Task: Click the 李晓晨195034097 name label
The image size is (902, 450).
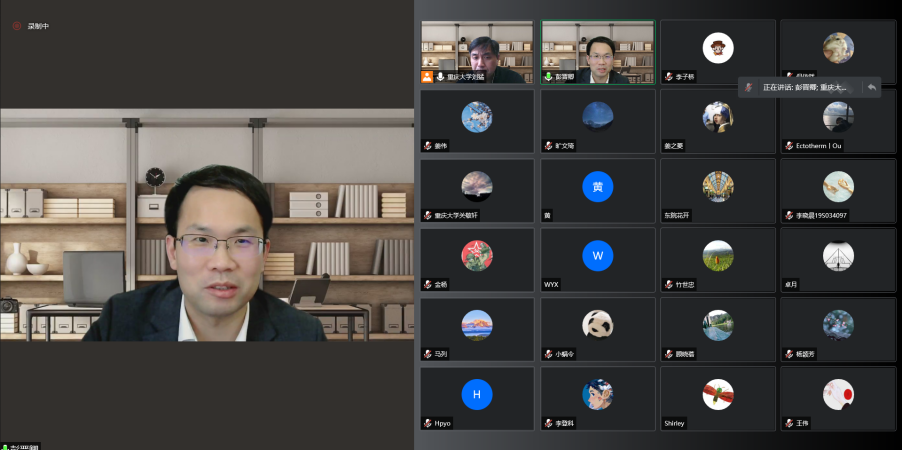Action: pyautogui.click(x=821, y=216)
